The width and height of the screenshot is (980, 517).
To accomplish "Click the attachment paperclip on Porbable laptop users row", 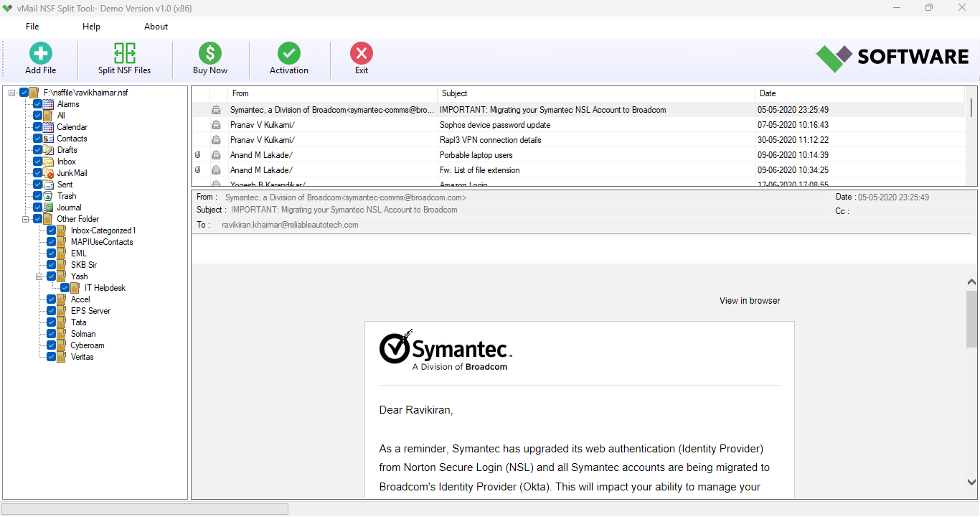I will [x=198, y=155].
